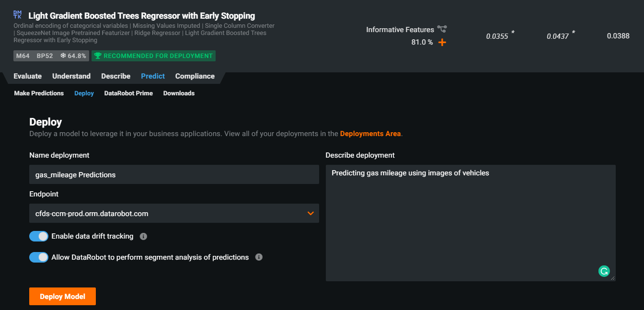Viewport: 644px width, 310px height.
Task: Open the Endpoint dropdown
Action: (x=174, y=213)
